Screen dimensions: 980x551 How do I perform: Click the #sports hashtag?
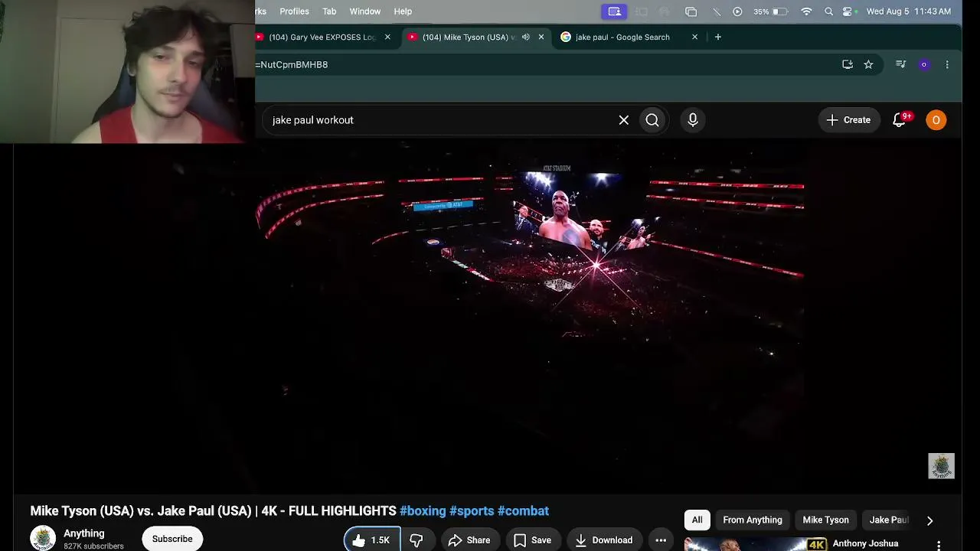(472, 511)
